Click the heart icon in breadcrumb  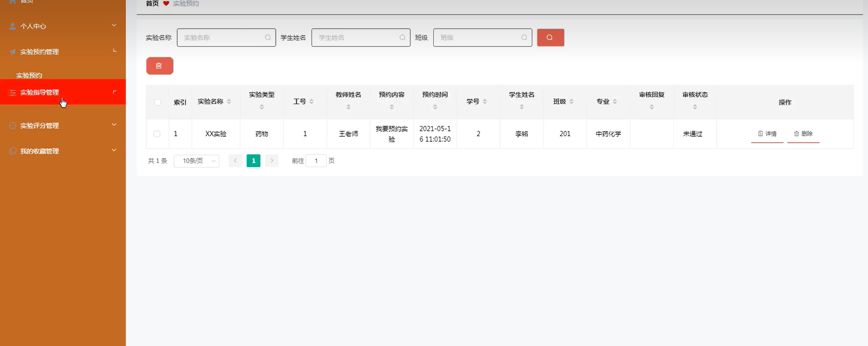[x=166, y=4]
